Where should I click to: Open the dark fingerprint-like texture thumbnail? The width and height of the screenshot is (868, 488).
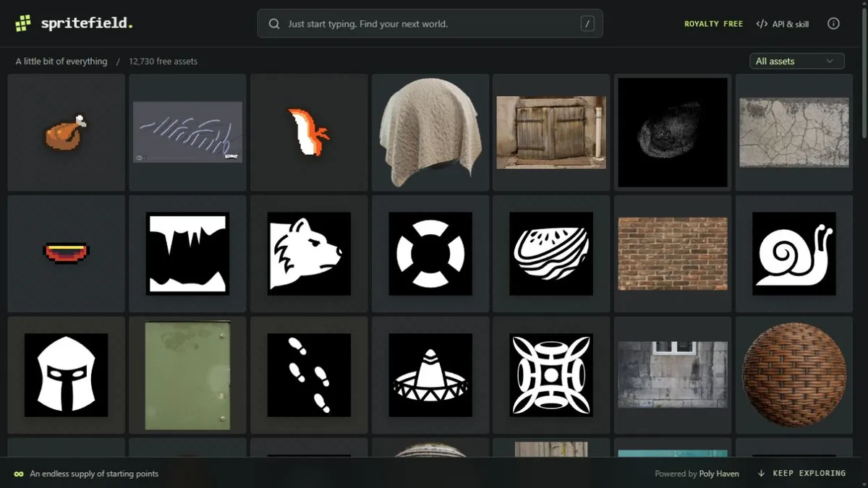(x=673, y=132)
